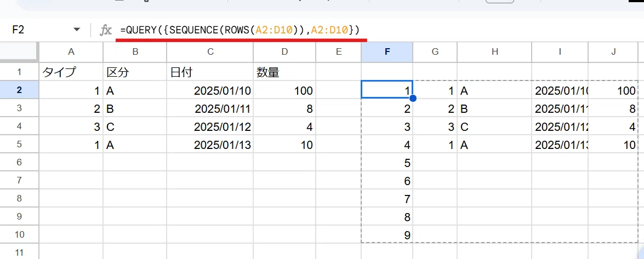The height and width of the screenshot is (259, 644).
Task: Select row 3 header
Action: [x=19, y=108]
